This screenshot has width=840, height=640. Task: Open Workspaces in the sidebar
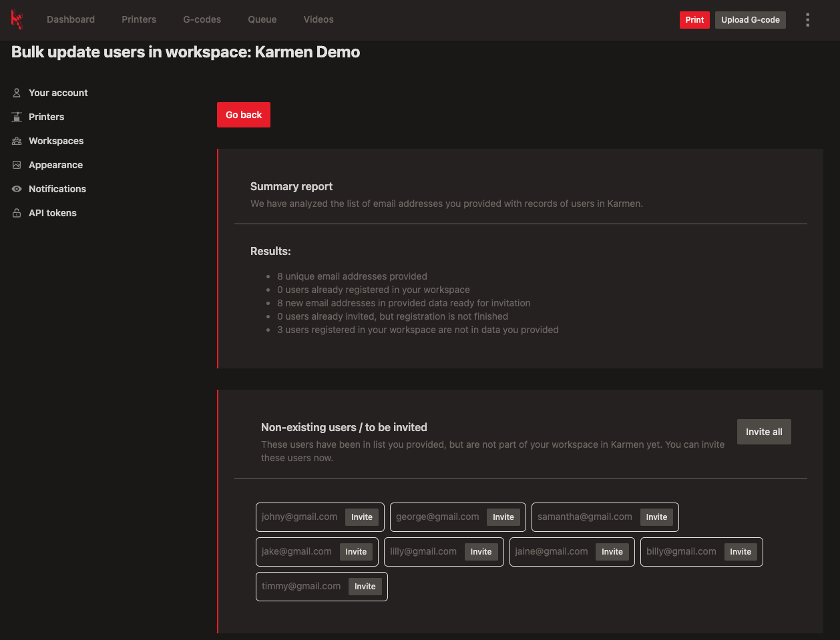56,141
